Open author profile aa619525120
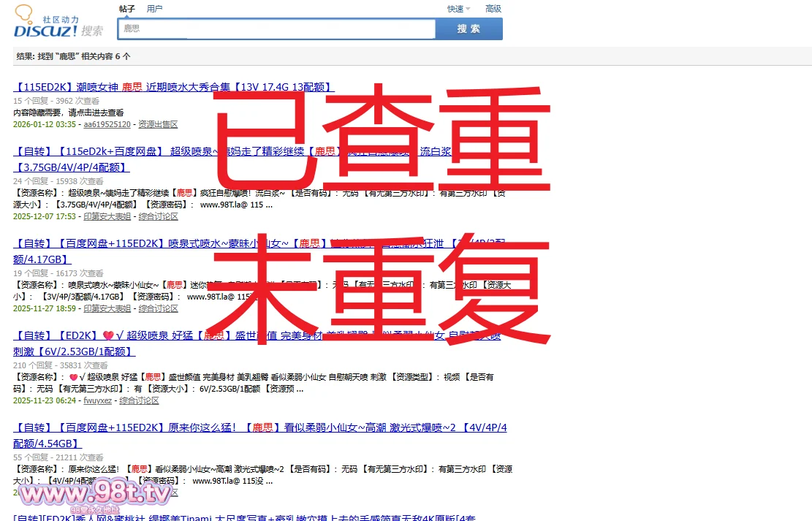Viewport: 812px width, 521px height. tap(107, 124)
